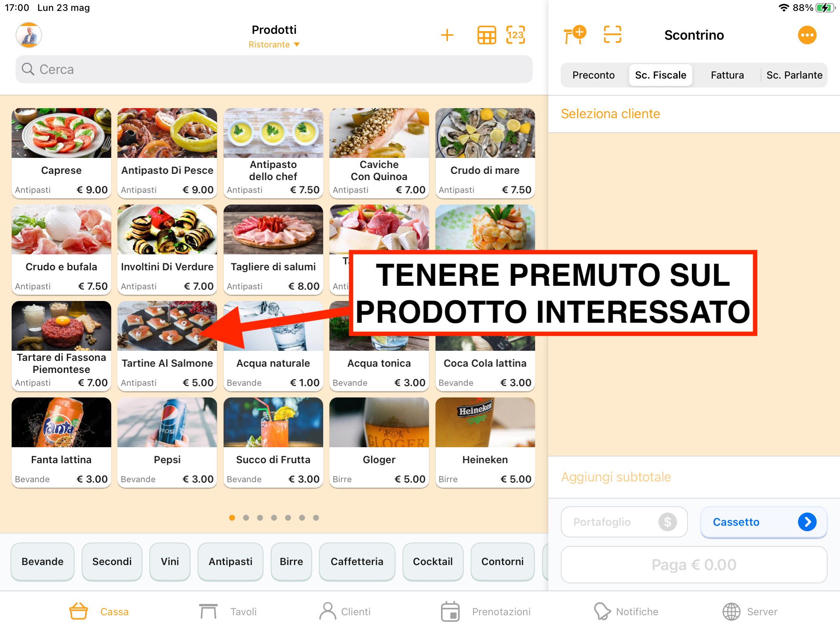Add Caprese to the receipt
Image resolution: width=840 pixels, height=630 pixels.
coord(61,153)
